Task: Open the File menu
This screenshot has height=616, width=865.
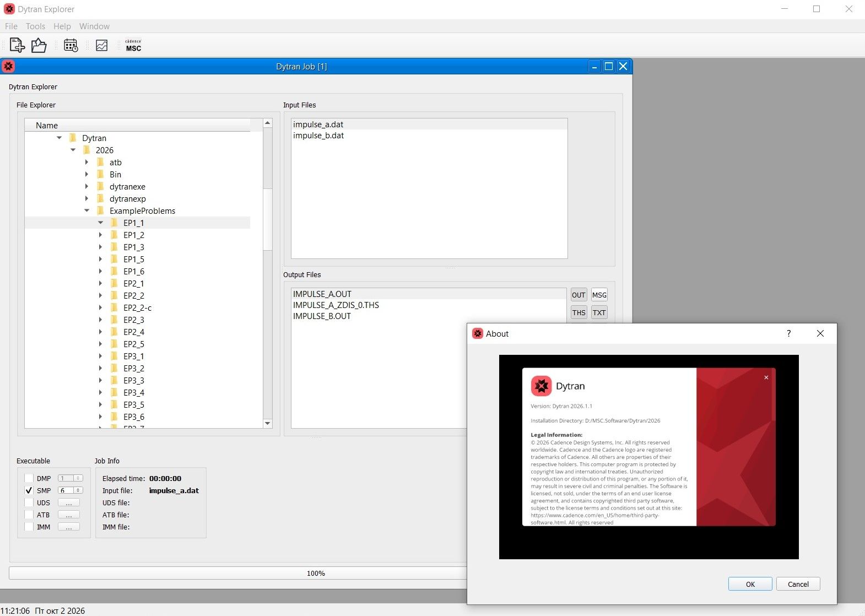Action: click(x=11, y=26)
